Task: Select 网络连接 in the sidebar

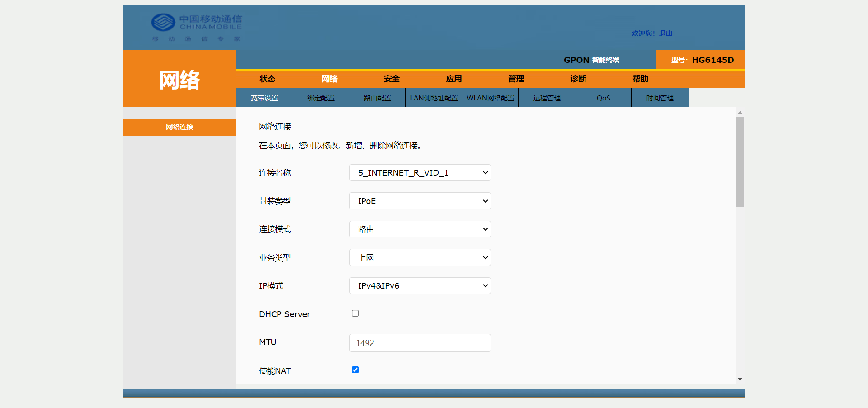Action: click(179, 127)
